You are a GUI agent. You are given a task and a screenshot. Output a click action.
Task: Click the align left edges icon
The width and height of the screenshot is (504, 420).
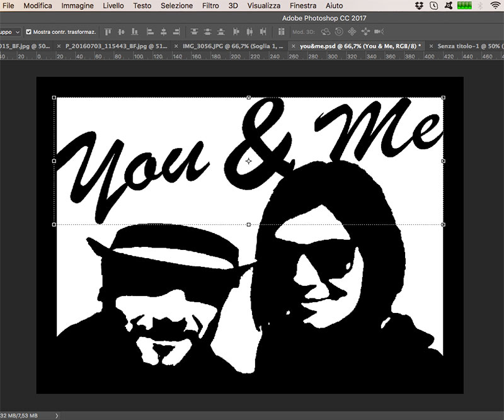[x=151, y=31]
